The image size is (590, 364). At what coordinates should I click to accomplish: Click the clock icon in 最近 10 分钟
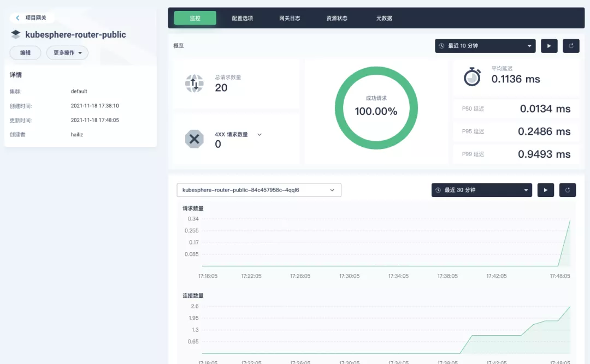441,46
